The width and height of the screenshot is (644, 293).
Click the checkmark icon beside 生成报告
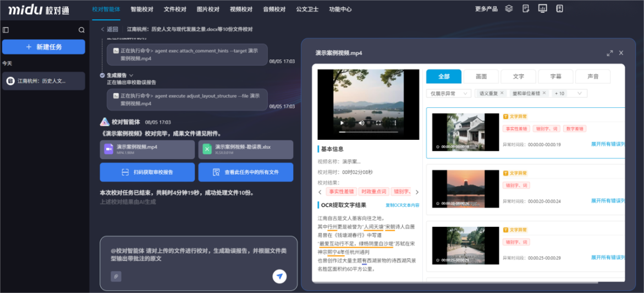tap(102, 75)
